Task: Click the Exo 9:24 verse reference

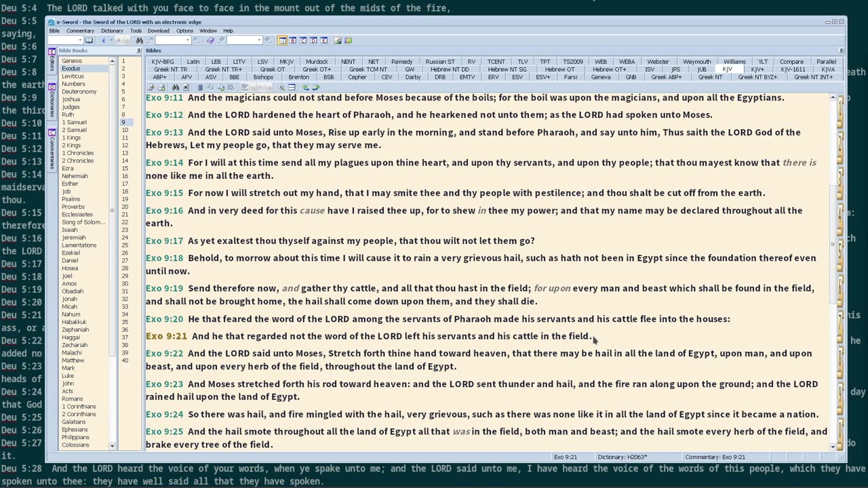Action: point(165,414)
